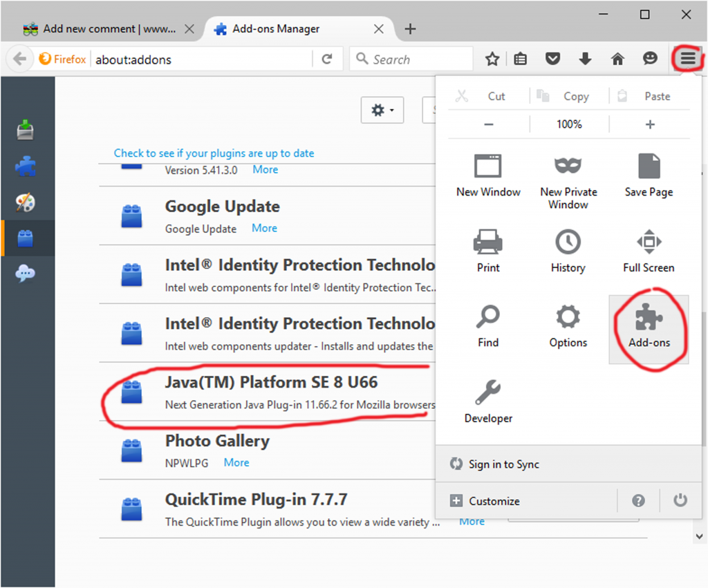This screenshot has width=708, height=588.
Task: Reduce zoom with the minus button
Action: (x=489, y=124)
